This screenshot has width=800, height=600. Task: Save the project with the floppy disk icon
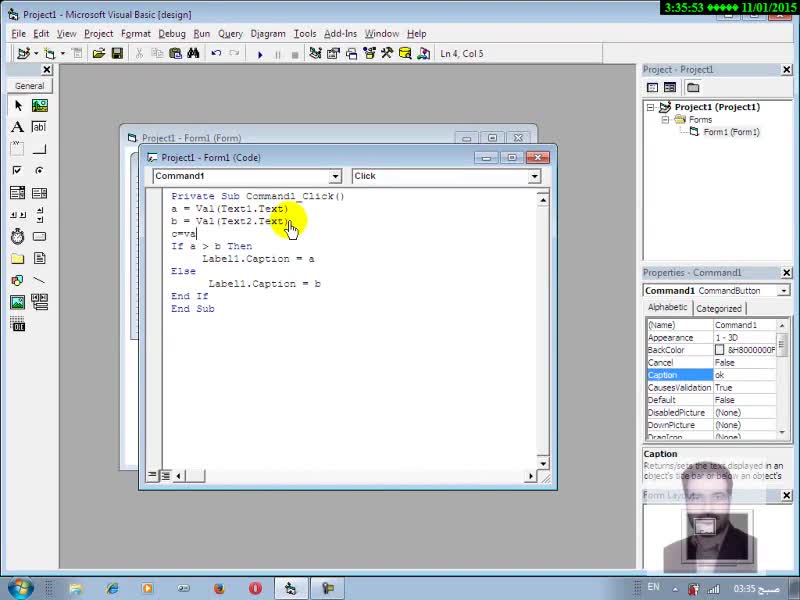click(x=117, y=53)
